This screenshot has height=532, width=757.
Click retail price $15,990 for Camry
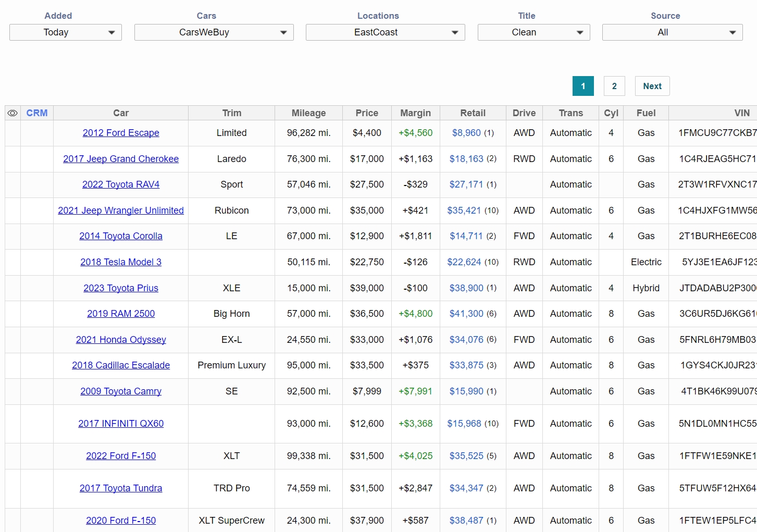pos(466,391)
